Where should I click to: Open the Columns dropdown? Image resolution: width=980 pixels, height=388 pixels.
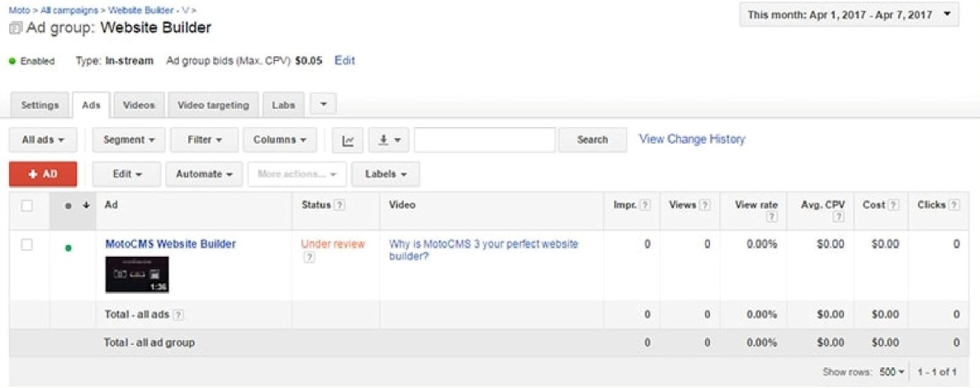279,140
